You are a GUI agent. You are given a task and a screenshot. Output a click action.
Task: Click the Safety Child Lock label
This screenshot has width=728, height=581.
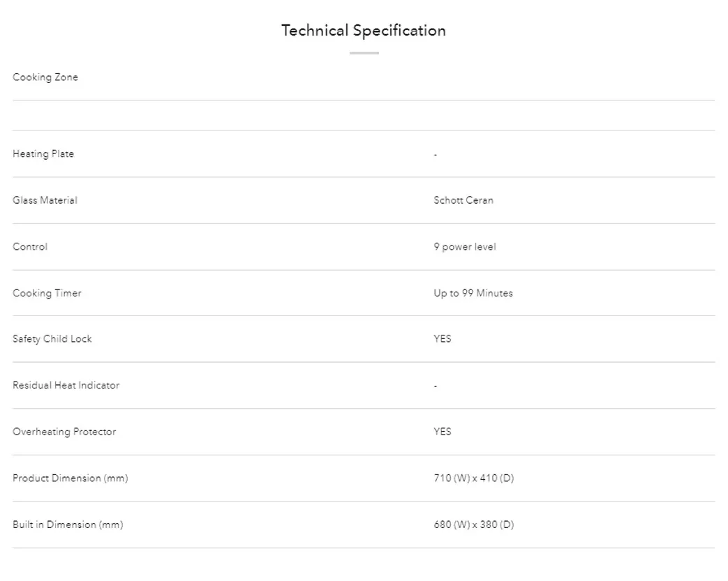52,339
